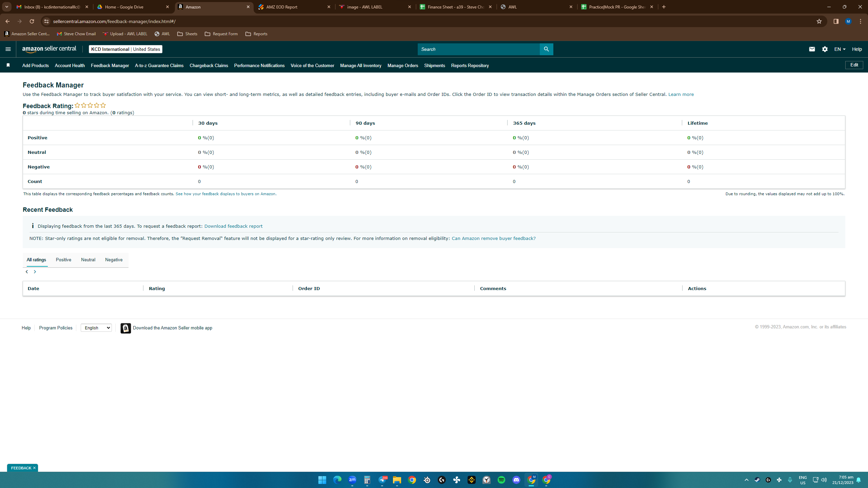Screen dimensions: 868x488
Task: Switch to the AMZ EOD Report tab
Action: coord(294,7)
